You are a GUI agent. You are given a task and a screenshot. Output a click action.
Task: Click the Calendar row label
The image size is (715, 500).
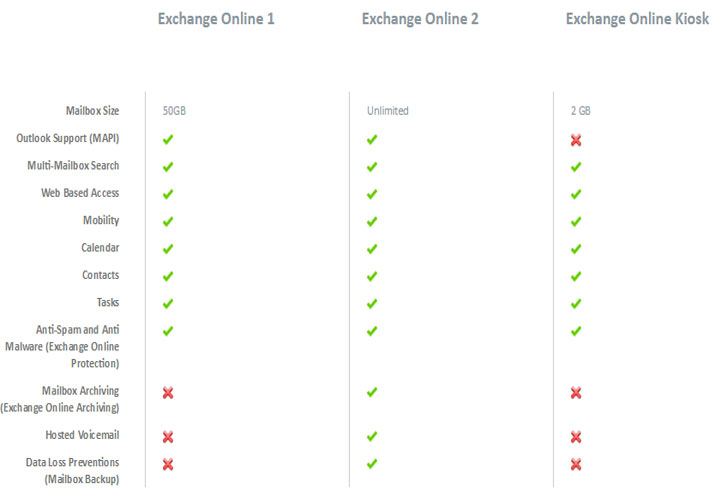[100, 247]
